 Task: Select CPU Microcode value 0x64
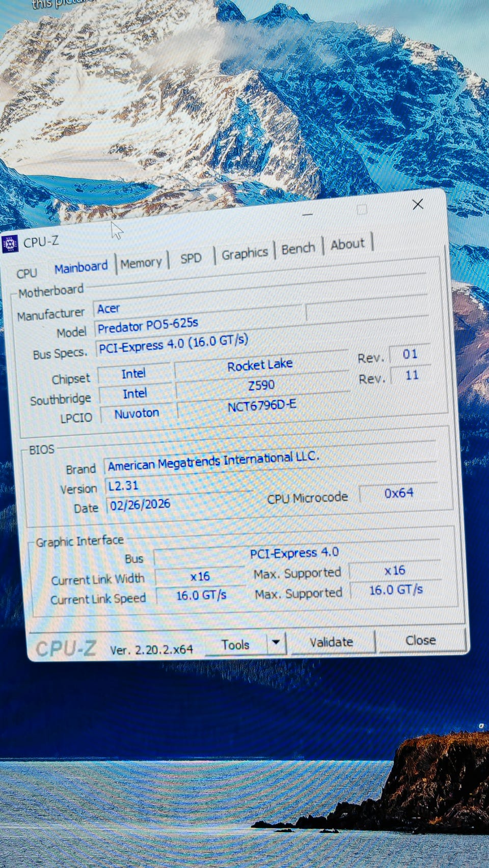point(399,493)
